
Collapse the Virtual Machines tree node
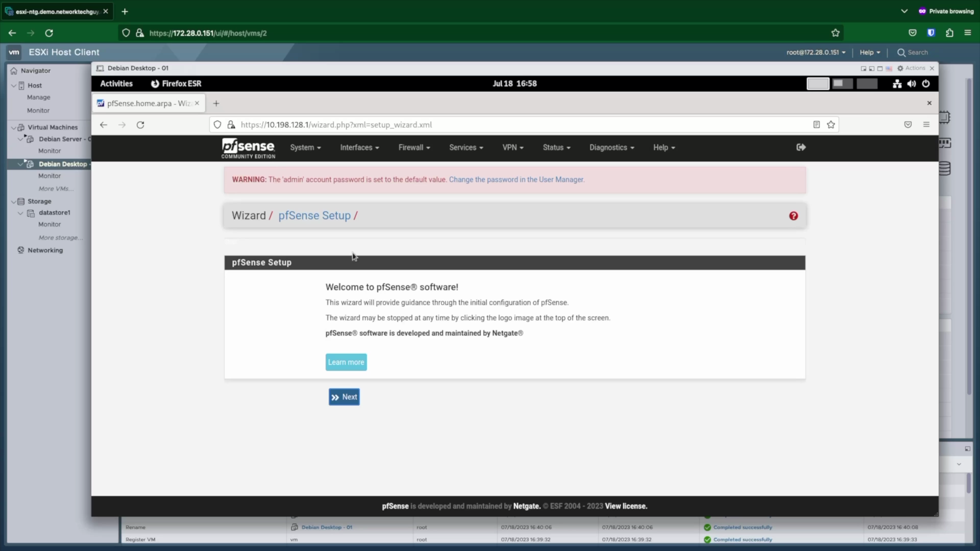pyautogui.click(x=14, y=128)
